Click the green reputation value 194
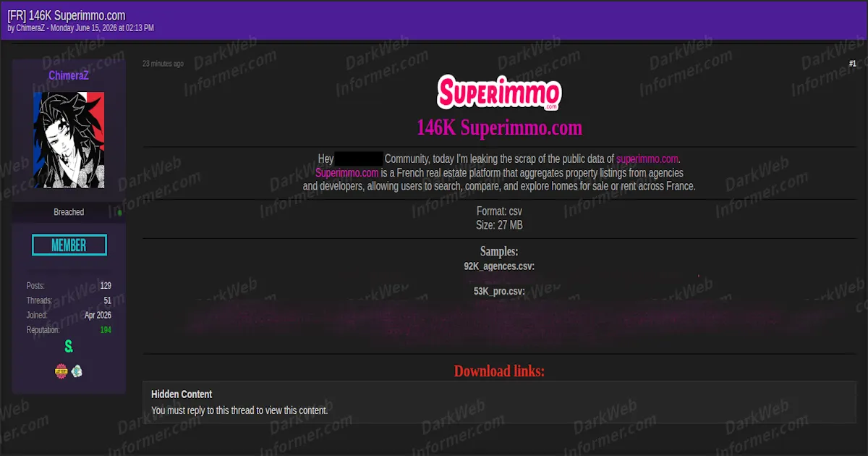The height and width of the screenshot is (456, 868). (106, 330)
